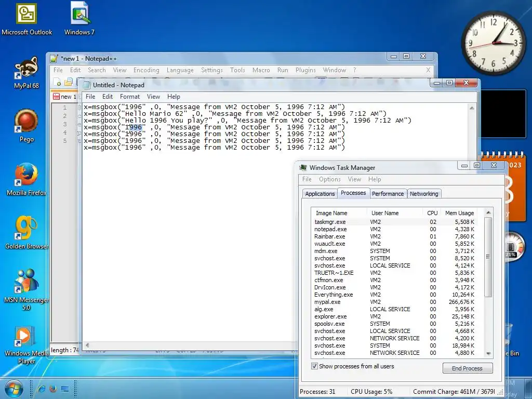Viewport: 532px width, 399px height.
Task: Click the process list vertical scrollbar thumb
Action: tap(488, 257)
